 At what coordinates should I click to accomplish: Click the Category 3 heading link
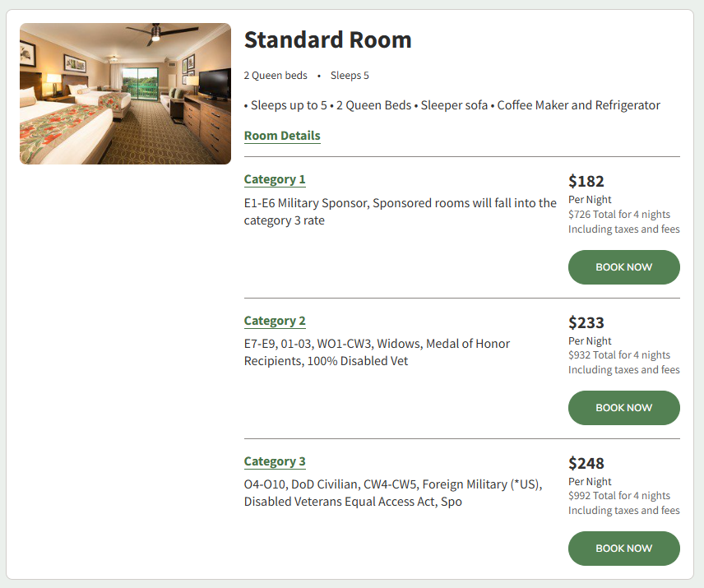click(275, 461)
